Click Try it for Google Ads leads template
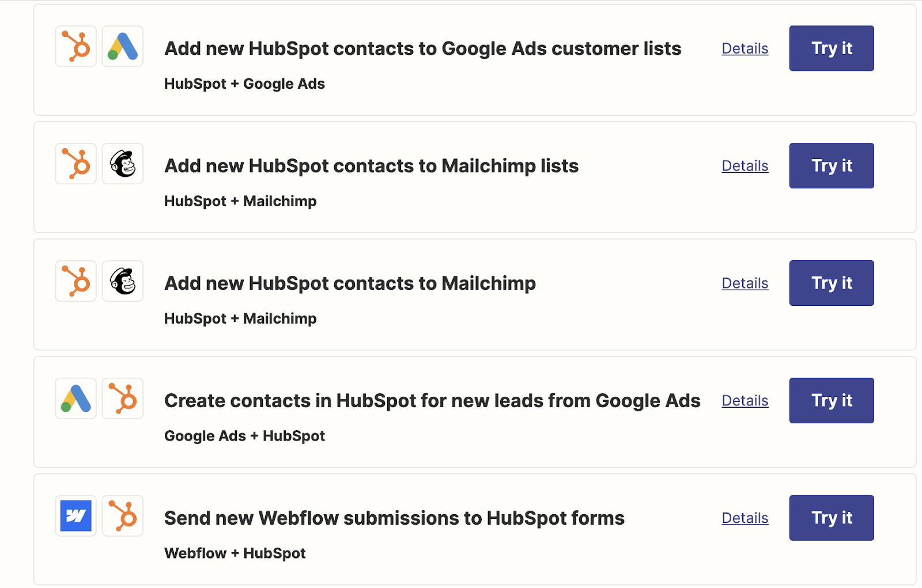922x588 pixels. click(831, 400)
